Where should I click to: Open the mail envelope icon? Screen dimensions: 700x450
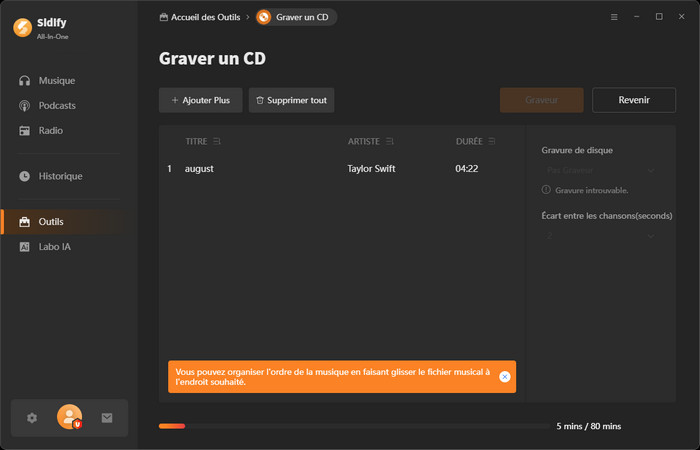[x=107, y=418]
